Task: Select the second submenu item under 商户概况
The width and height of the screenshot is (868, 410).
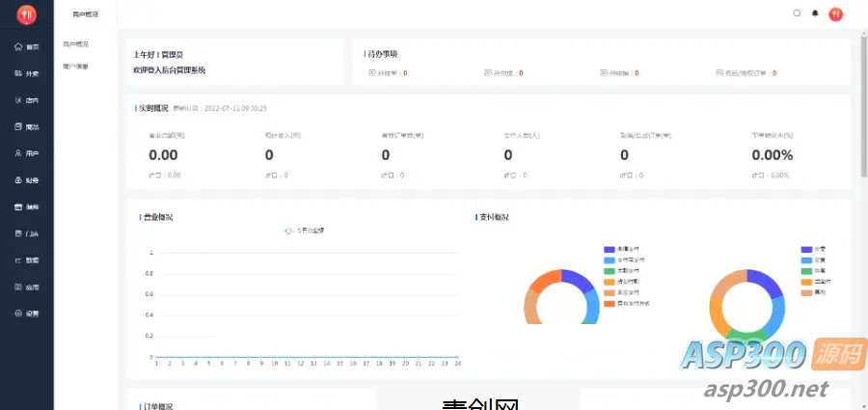Action: [75, 67]
